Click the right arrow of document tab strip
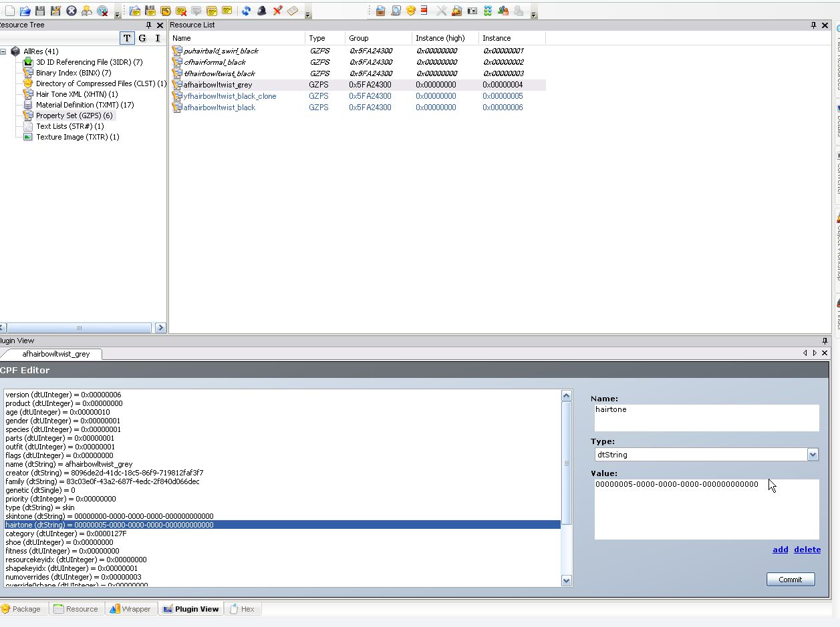Viewport: 840px width, 627px height. [x=815, y=353]
